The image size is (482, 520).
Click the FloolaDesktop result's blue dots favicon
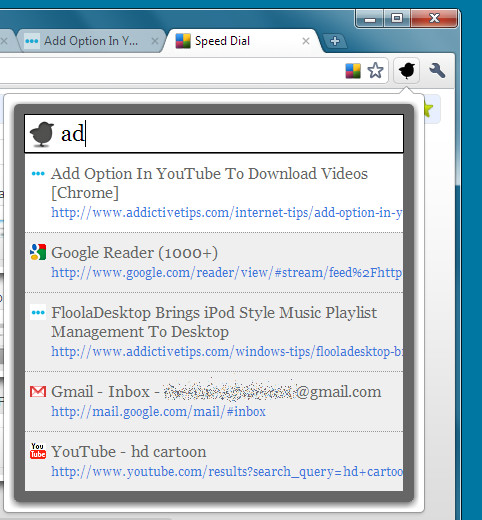(x=38, y=313)
